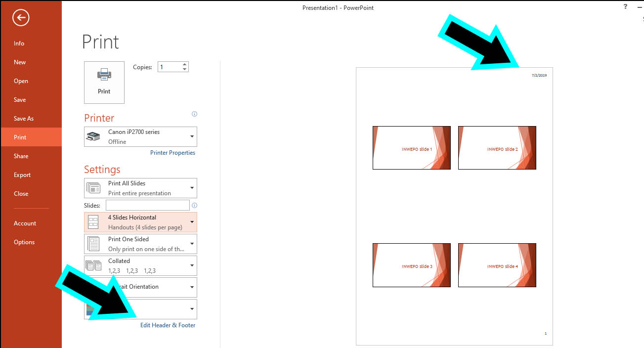Click the Presentation1 - PowerPoint title text
Screen dimensions: 644x348
point(338,7)
